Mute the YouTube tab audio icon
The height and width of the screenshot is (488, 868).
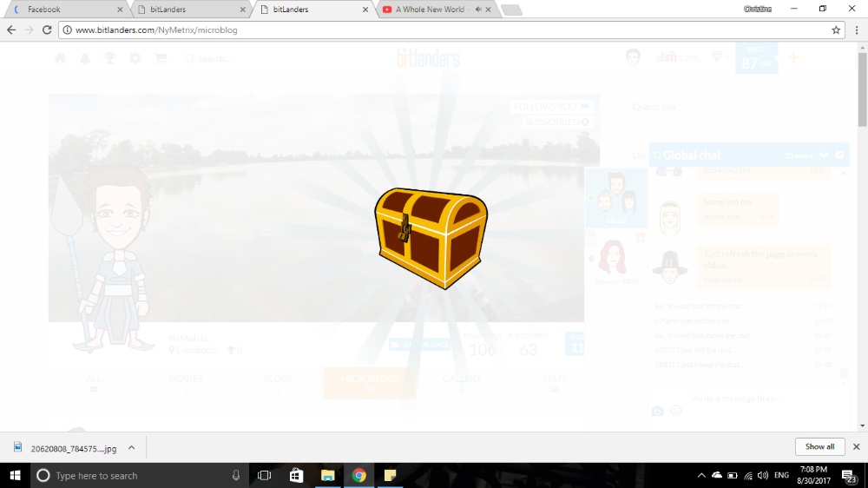pos(477,10)
